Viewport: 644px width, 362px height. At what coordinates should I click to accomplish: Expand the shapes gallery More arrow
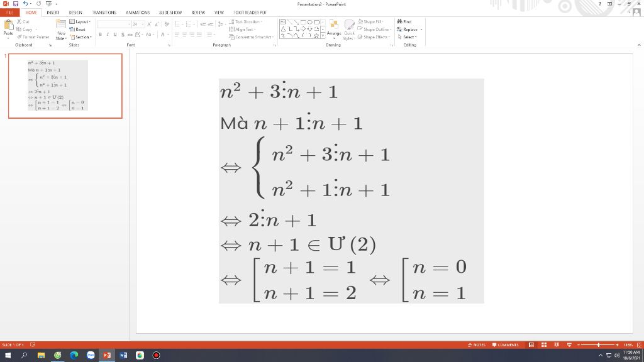pos(323,36)
